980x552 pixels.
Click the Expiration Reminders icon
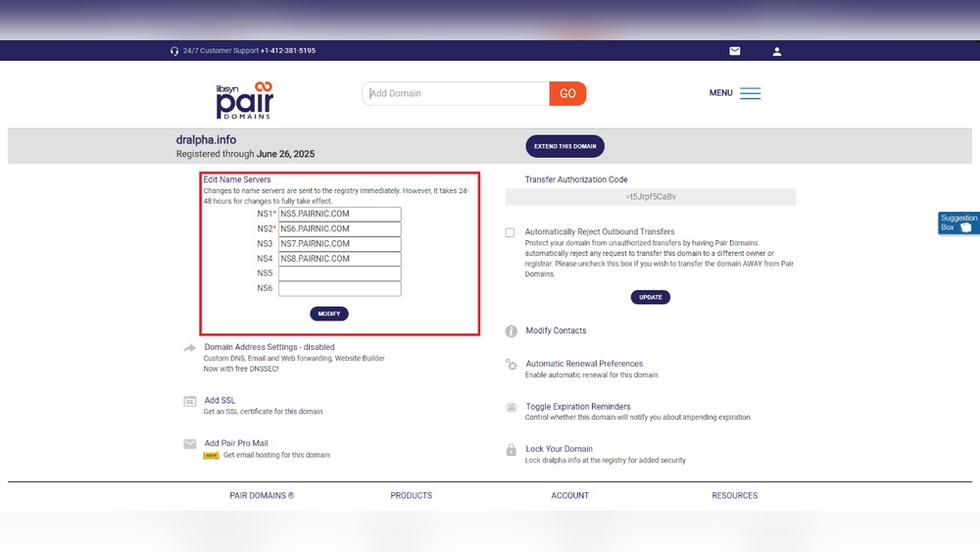(x=511, y=407)
